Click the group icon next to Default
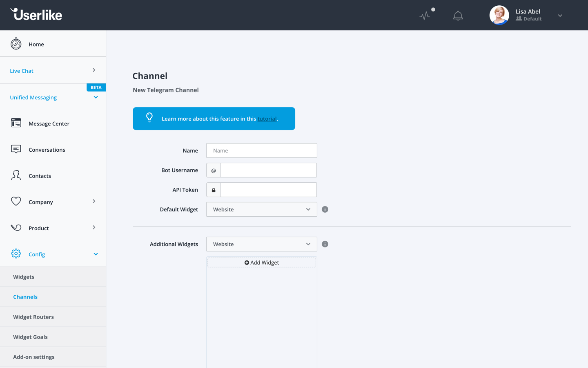 pyautogui.click(x=519, y=19)
